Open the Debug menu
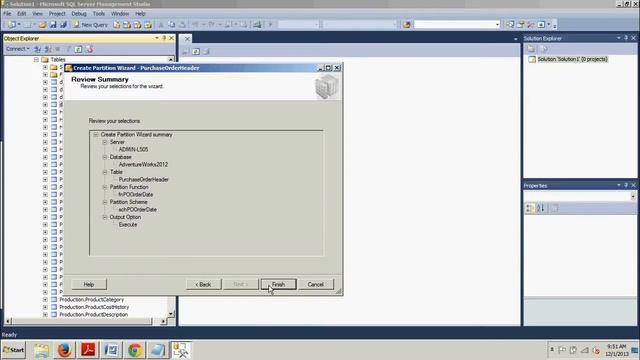This screenshot has height=360, width=640. coord(79,13)
